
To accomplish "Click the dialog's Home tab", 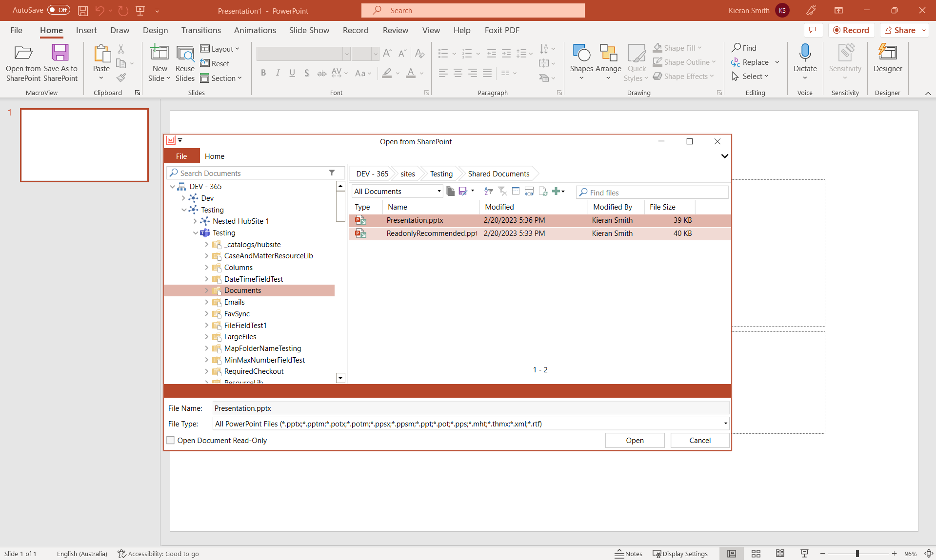I will pos(215,156).
